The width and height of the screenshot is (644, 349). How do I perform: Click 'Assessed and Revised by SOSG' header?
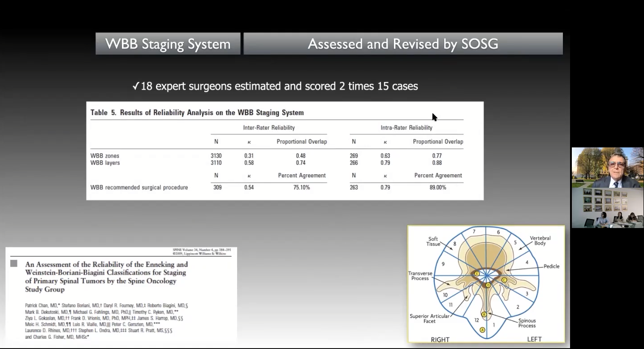click(402, 44)
